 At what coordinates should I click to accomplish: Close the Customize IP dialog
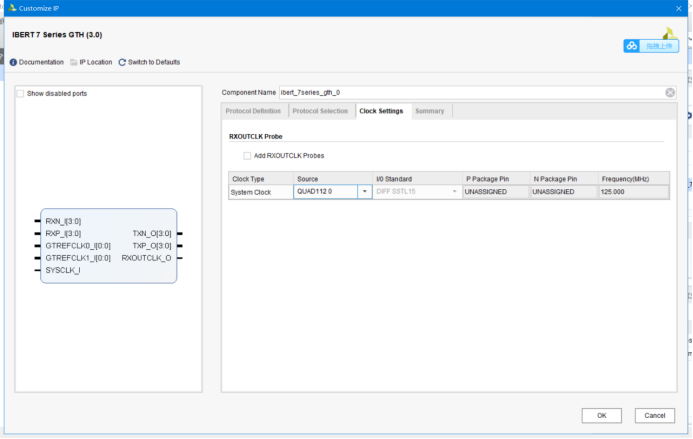[x=679, y=8]
